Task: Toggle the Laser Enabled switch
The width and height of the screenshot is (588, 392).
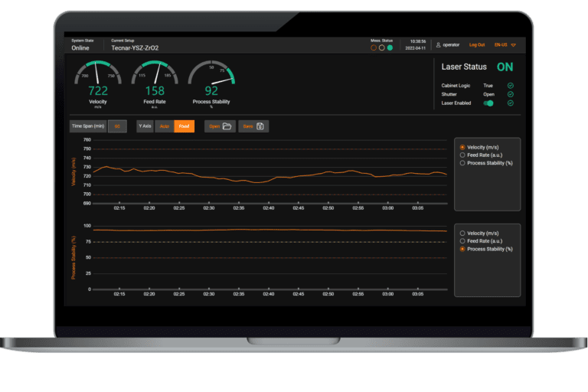Action: point(488,103)
